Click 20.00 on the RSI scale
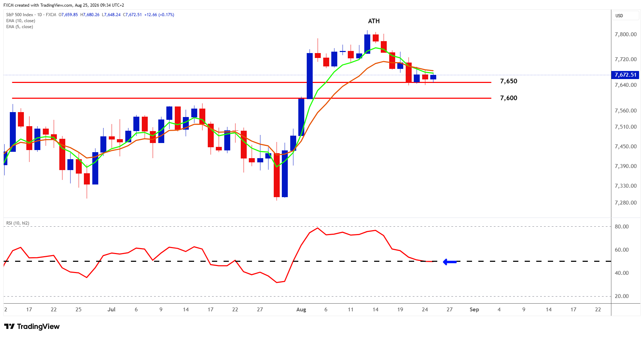The width and height of the screenshot is (644, 337). coord(622,296)
